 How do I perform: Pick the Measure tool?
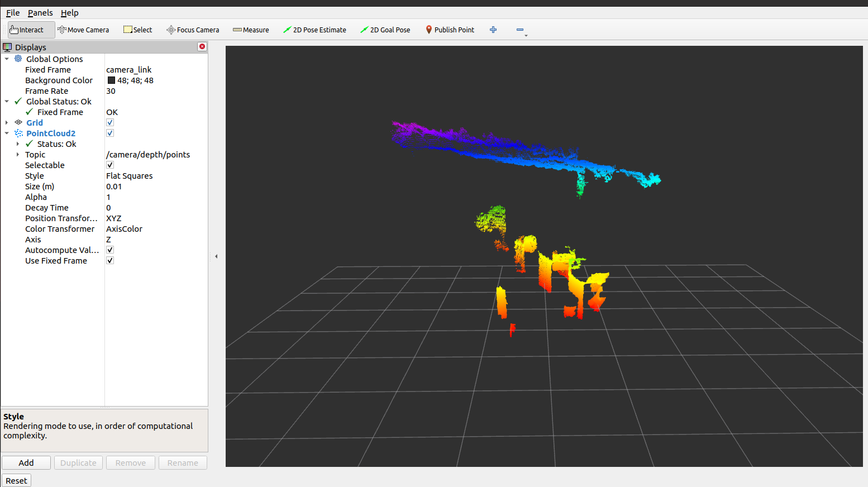(251, 30)
